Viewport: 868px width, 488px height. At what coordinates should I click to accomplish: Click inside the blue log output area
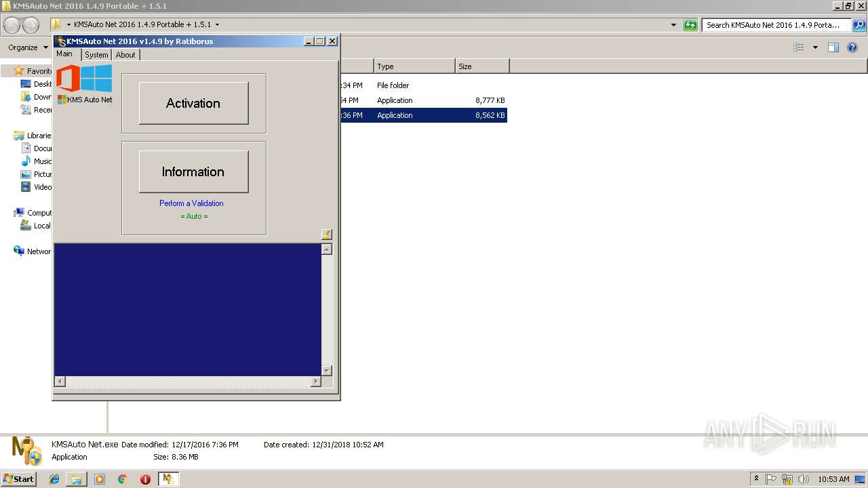click(187, 310)
